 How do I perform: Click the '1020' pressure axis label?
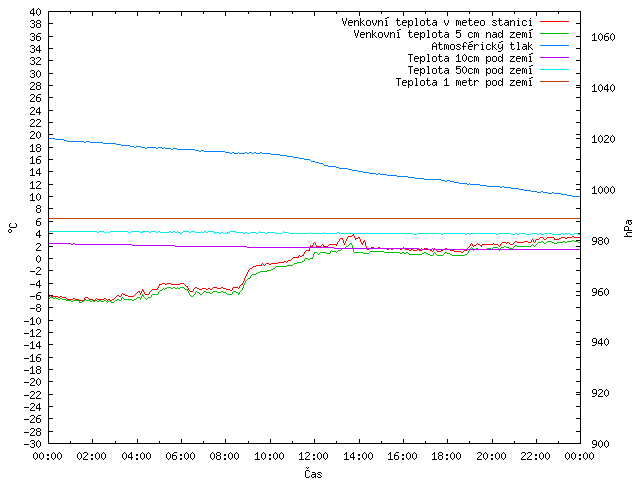[603, 139]
